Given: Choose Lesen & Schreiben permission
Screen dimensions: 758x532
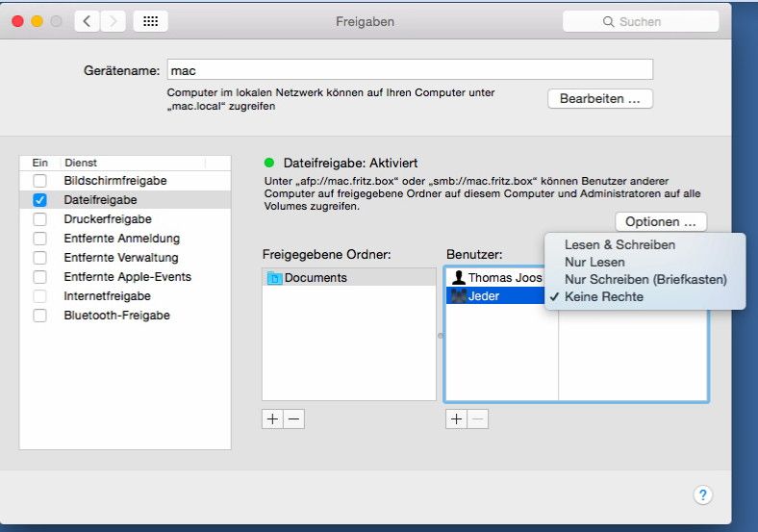Looking at the screenshot, I should pos(644,244).
